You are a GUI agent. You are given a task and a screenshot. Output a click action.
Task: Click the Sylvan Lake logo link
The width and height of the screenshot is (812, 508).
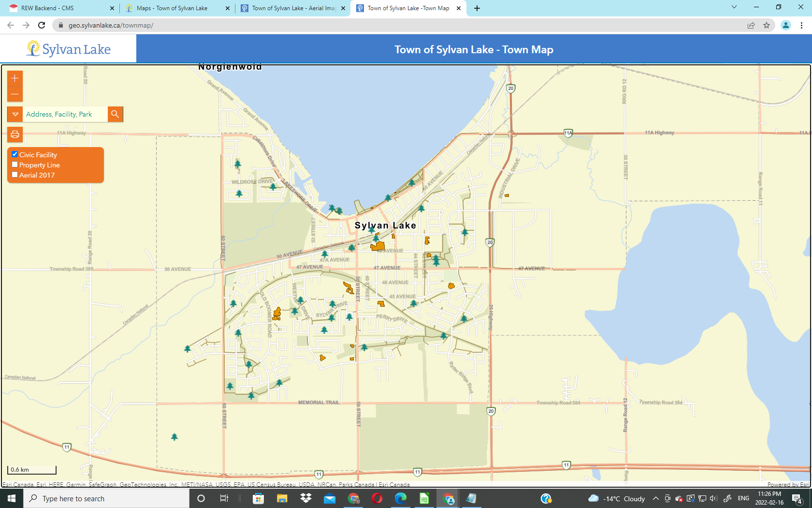pyautogui.click(x=68, y=49)
